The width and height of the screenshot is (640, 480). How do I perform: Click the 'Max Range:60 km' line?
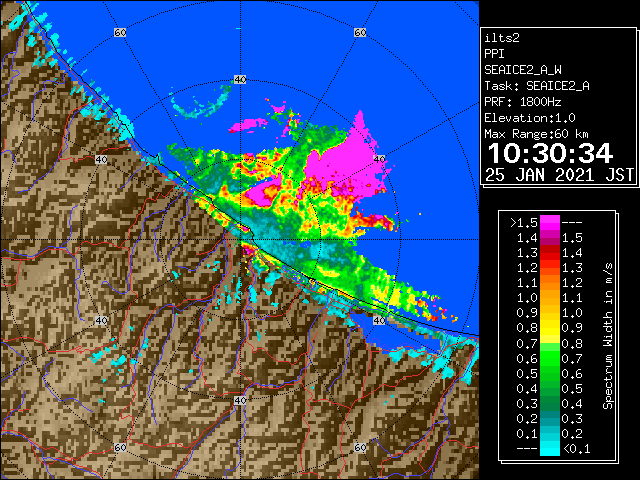click(536, 134)
